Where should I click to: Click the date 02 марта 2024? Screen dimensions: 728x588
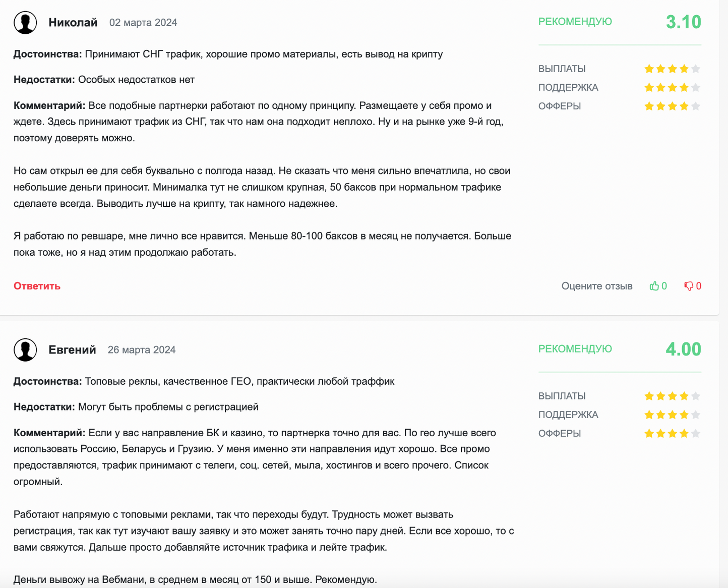[143, 23]
